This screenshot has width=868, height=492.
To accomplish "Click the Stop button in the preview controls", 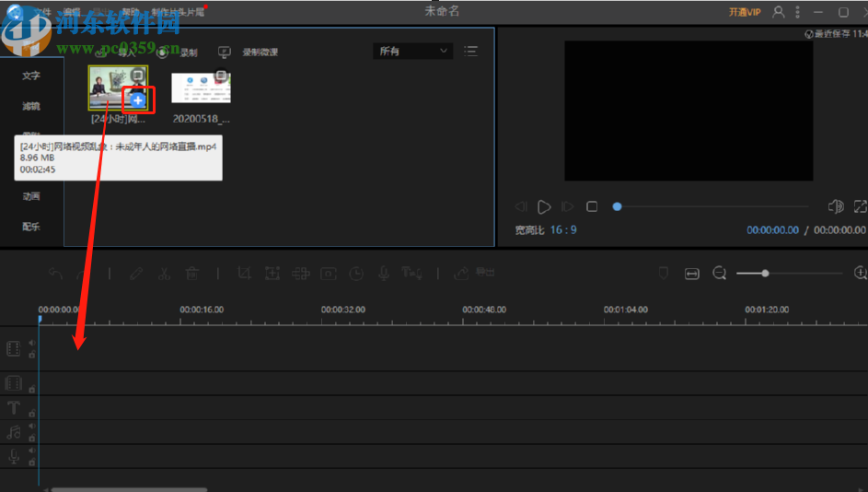I will point(592,206).
